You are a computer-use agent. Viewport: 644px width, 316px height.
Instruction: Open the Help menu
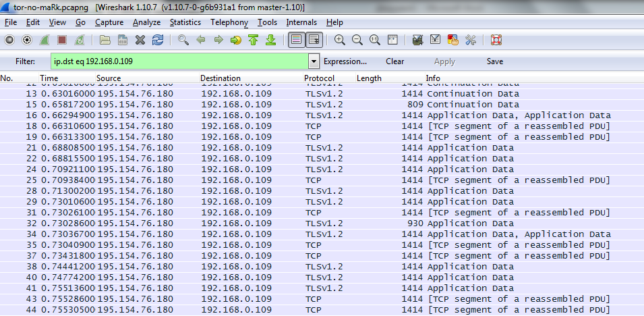[x=334, y=22]
